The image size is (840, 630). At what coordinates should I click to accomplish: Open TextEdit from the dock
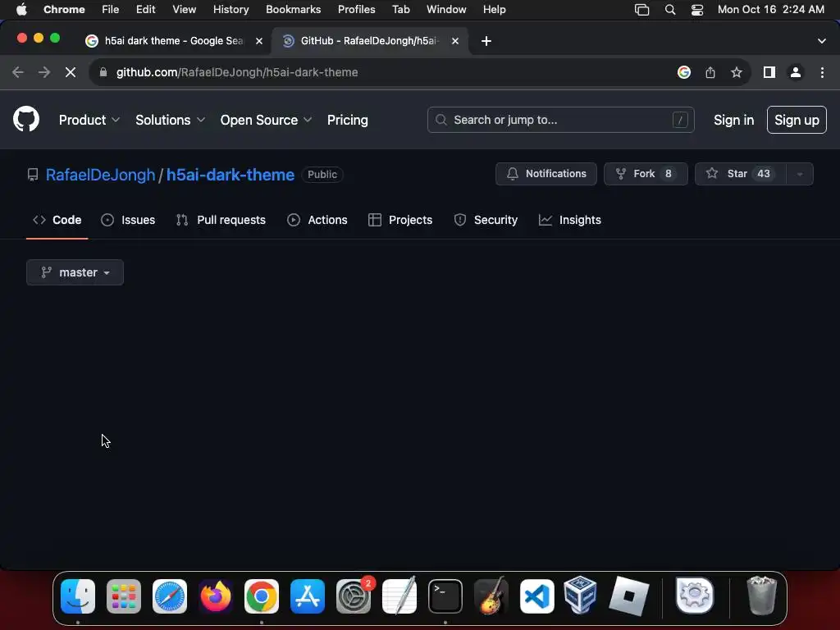399,596
